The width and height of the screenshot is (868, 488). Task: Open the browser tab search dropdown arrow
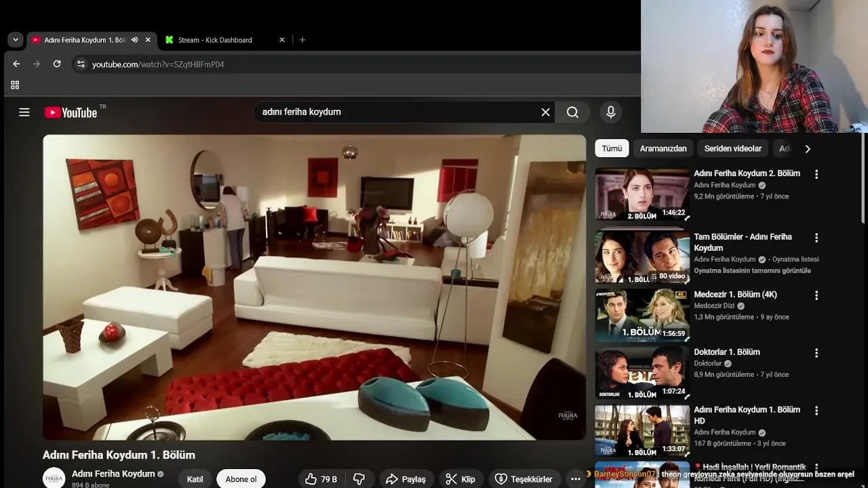tap(15, 40)
